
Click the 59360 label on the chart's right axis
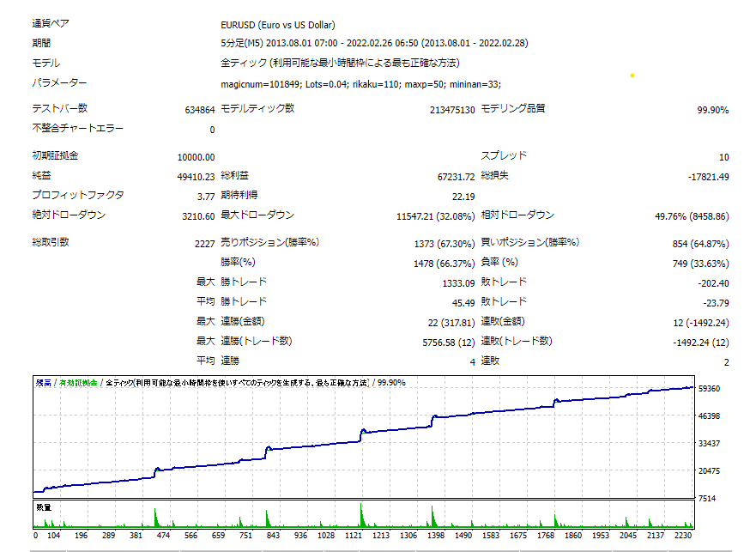coord(709,388)
